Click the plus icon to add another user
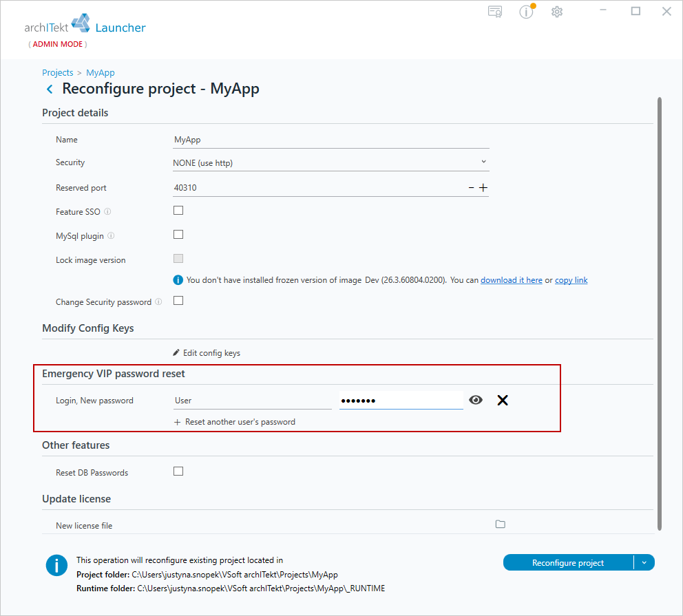This screenshot has height=616, width=683. (x=177, y=423)
